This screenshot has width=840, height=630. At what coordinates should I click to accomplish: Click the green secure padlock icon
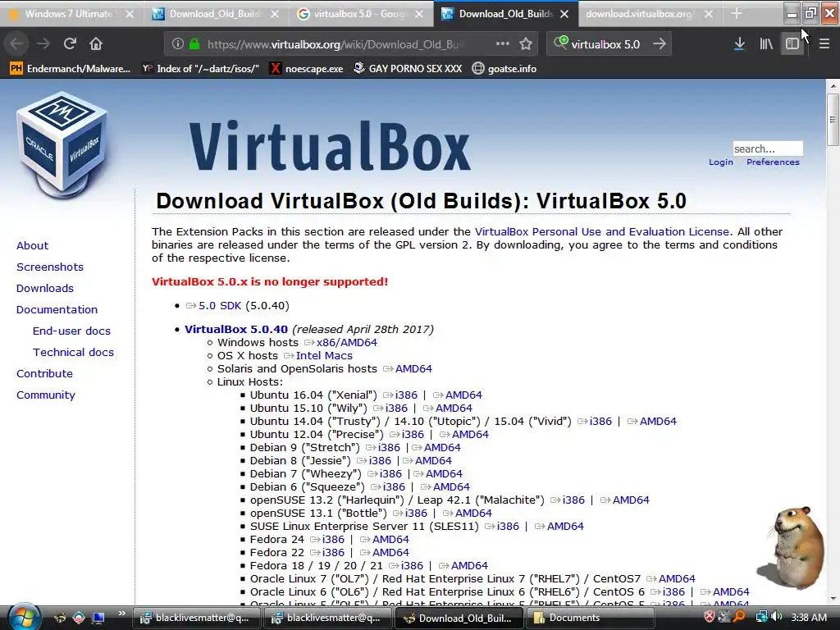click(x=194, y=44)
